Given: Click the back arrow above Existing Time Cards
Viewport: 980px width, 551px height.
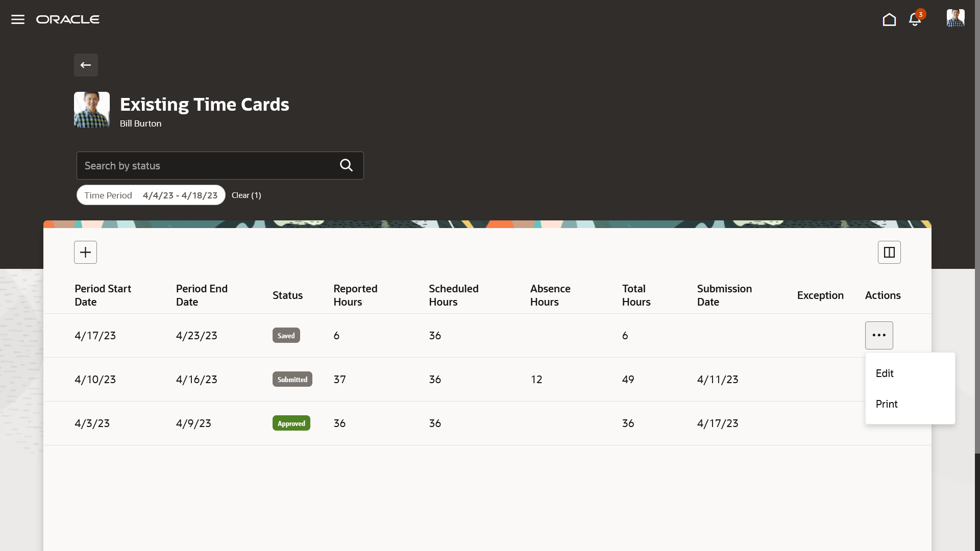Looking at the screenshot, I should pos(85,65).
